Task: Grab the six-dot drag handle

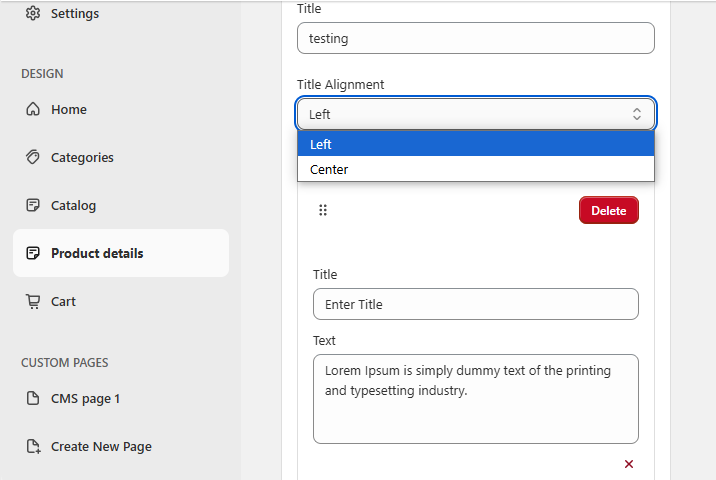Action: click(x=323, y=210)
